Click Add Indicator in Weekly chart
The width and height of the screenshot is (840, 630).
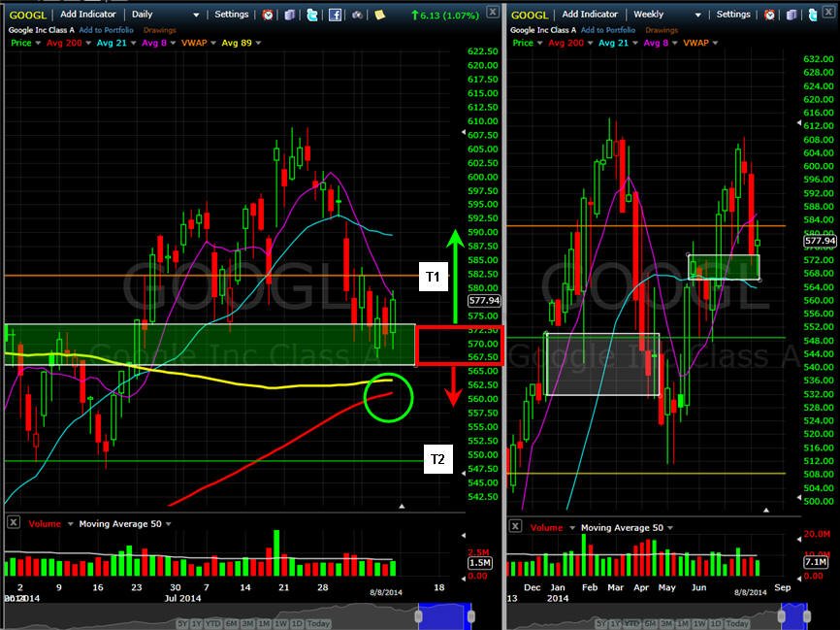click(x=590, y=15)
